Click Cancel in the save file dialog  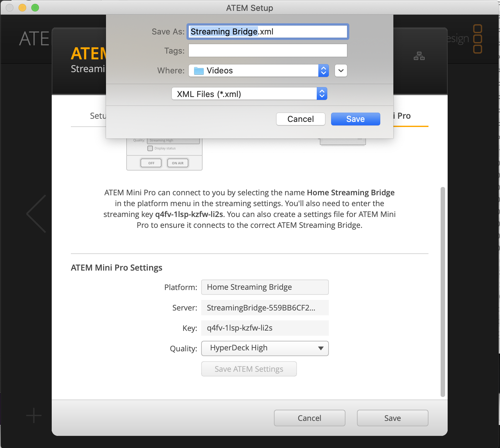(300, 119)
